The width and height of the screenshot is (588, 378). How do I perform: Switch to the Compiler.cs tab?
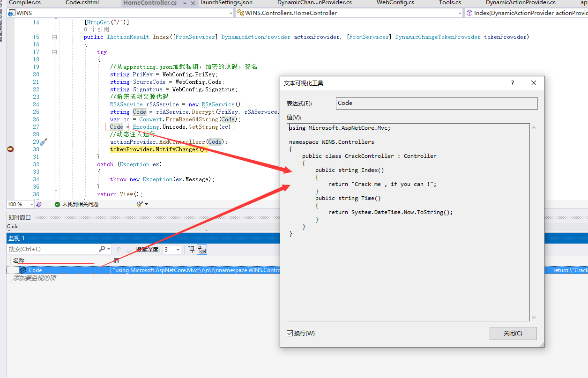25,3
